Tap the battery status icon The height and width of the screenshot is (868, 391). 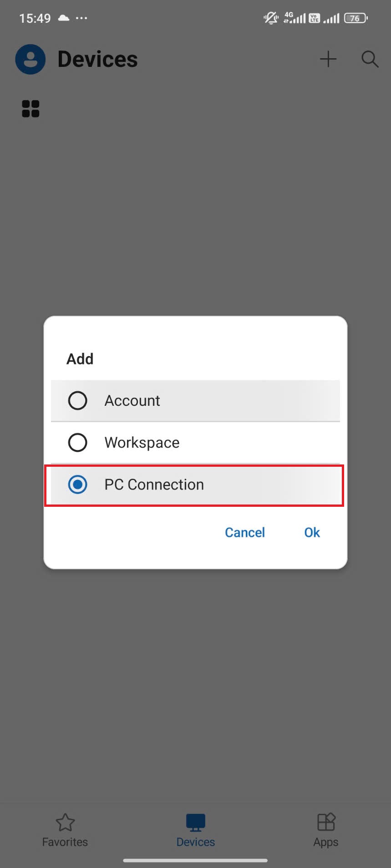[355, 18]
